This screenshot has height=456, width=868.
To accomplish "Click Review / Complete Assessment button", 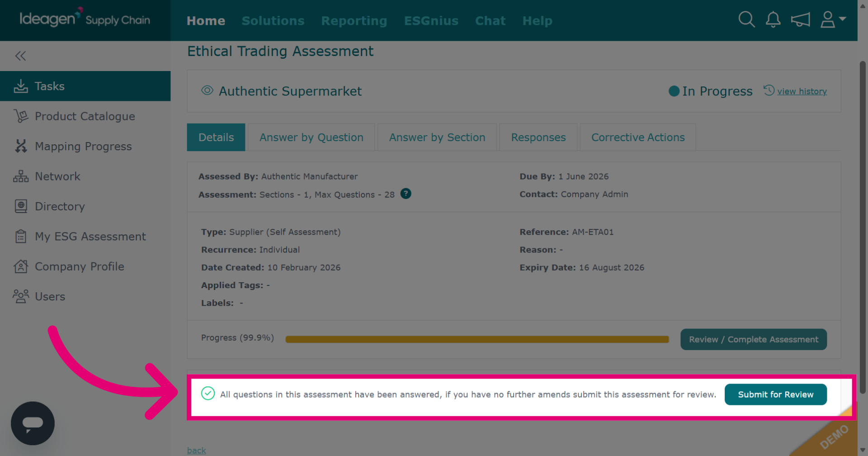I will (x=754, y=339).
